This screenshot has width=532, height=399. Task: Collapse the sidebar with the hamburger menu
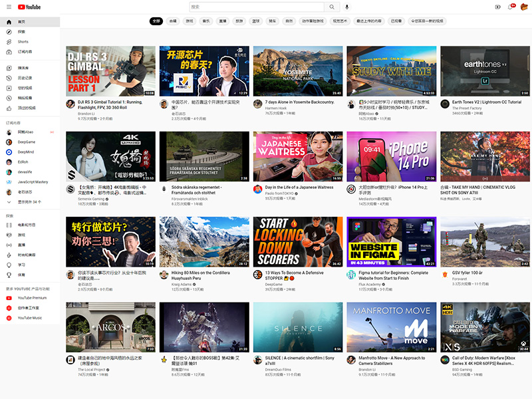point(9,7)
